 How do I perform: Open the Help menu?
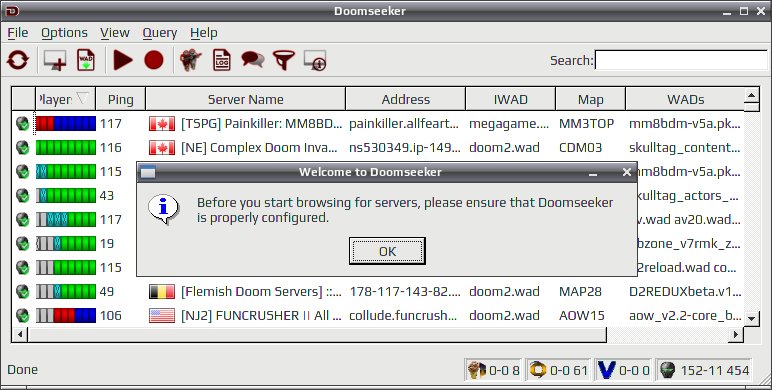(x=204, y=33)
